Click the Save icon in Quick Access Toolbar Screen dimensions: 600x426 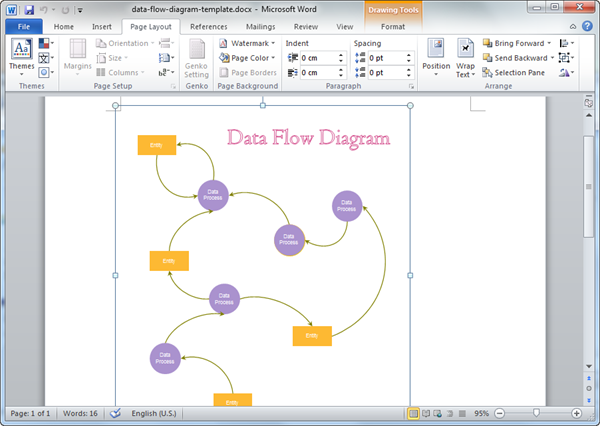[x=27, y=10]
